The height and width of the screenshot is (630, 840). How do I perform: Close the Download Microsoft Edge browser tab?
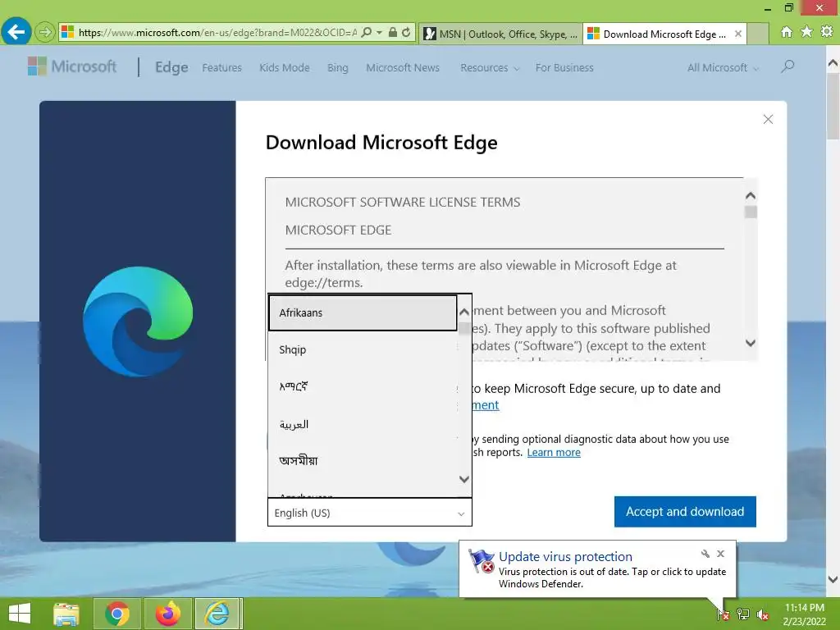(x=737, y=34)
